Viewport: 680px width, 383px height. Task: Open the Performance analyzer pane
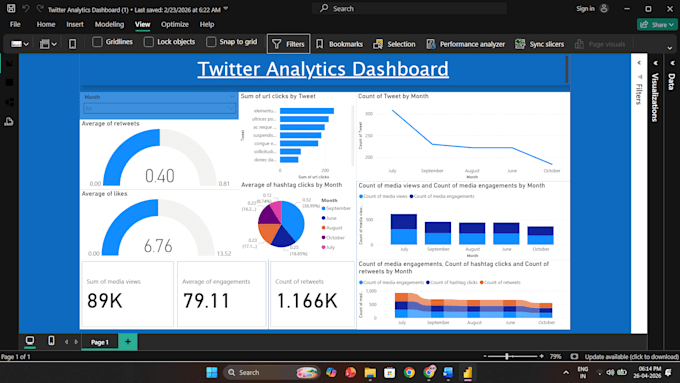(465, 44)
